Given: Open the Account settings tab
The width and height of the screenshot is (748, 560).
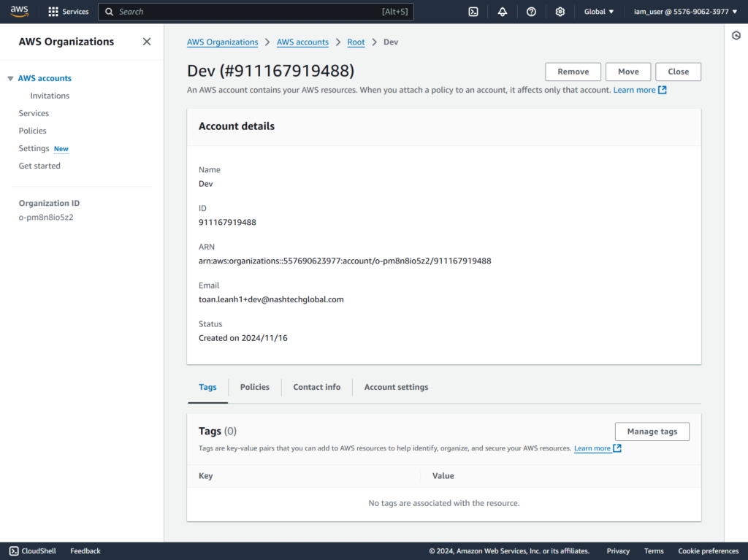Looking at the screenshot, I should coord(396,387).
